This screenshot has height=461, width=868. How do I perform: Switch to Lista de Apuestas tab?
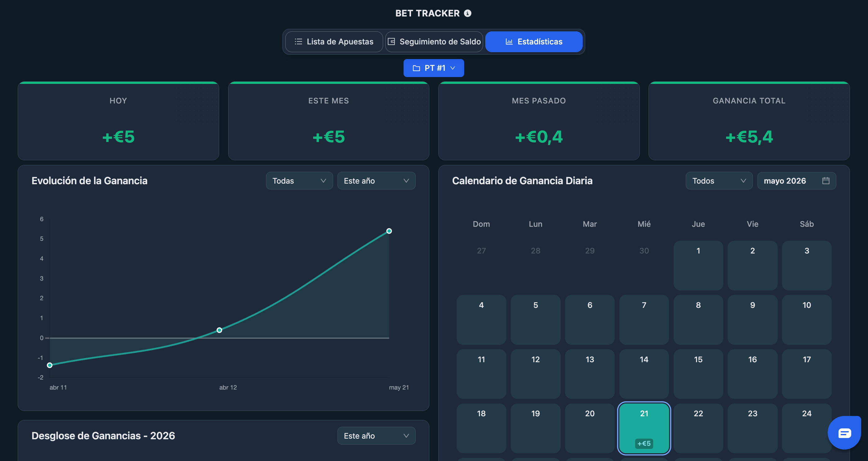(334, 42)
